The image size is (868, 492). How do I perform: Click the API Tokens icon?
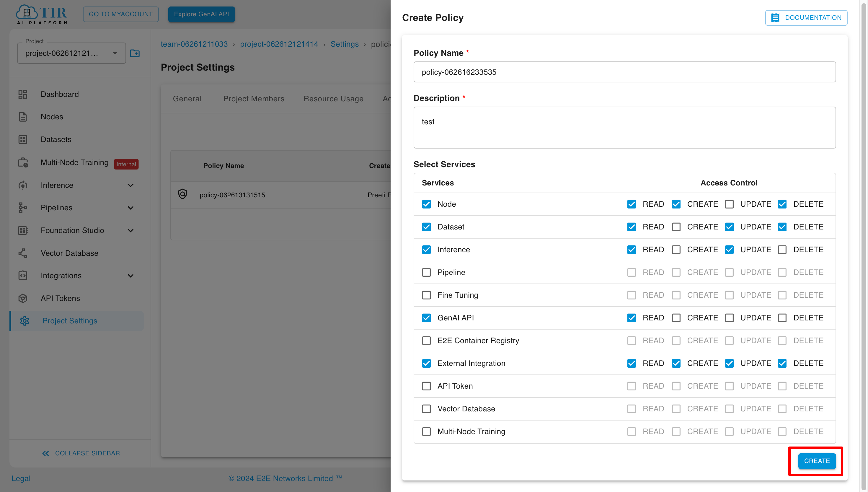(x=23, y=298)
